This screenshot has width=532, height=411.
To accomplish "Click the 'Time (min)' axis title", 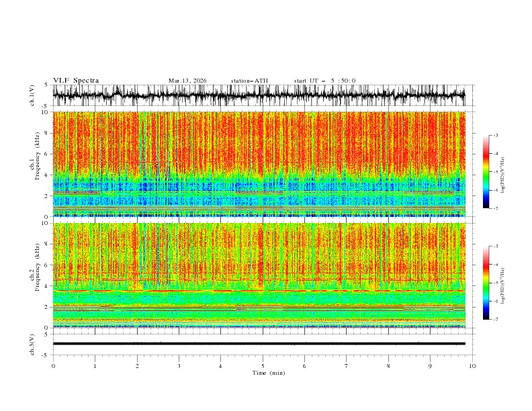I will tap(269, 373).
